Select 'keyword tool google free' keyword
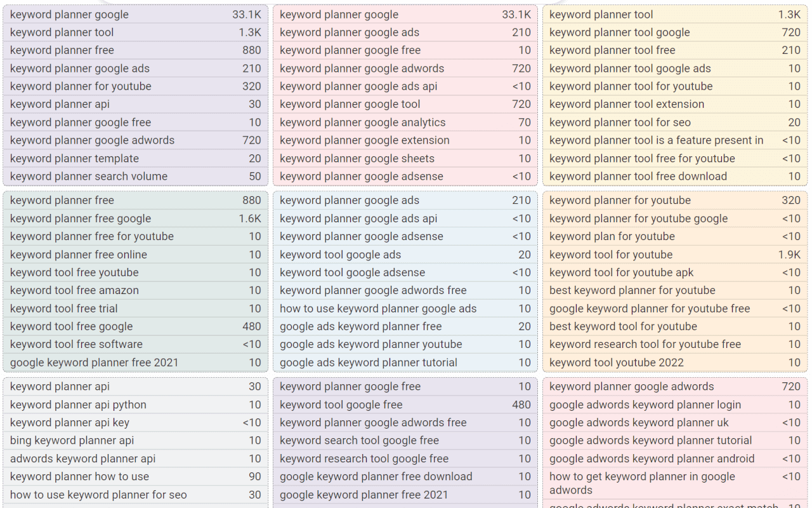The width and height of the screenshot is (812, 508). [x=341, y=404]
